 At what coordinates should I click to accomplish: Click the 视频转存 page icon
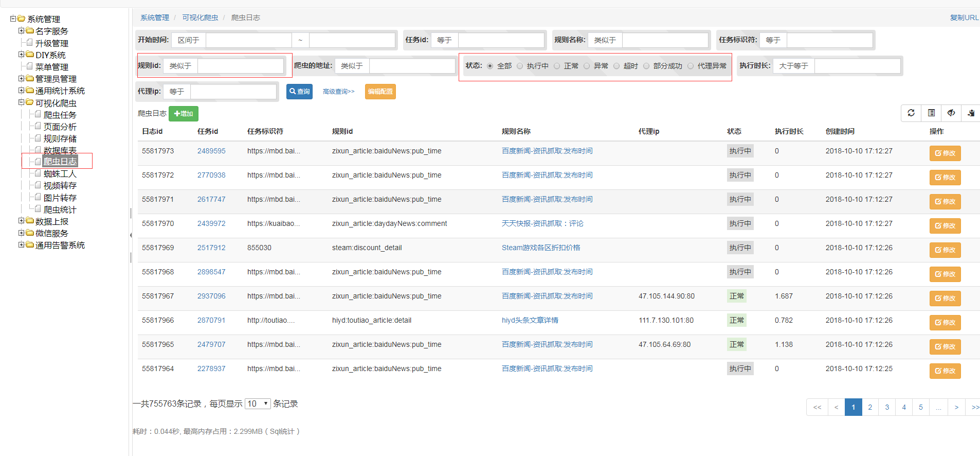point(38,185)
